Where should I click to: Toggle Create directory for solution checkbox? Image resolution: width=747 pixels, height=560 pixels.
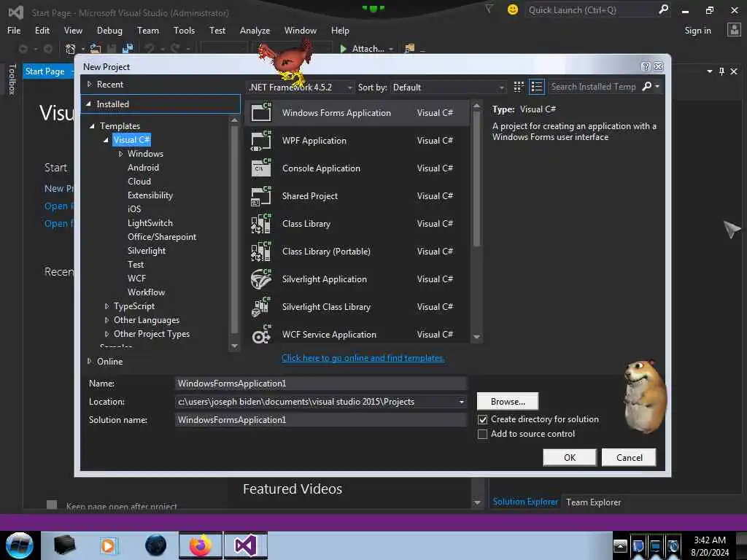pos(483,419)
